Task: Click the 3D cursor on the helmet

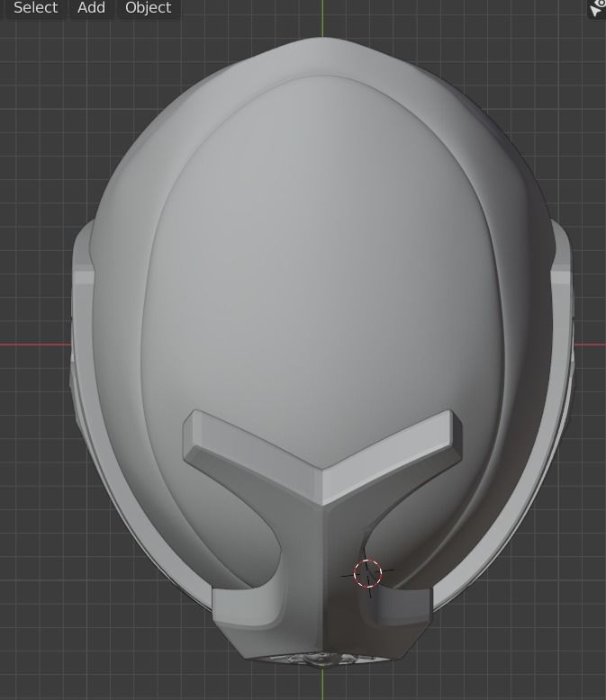Action: coord(367,573)
